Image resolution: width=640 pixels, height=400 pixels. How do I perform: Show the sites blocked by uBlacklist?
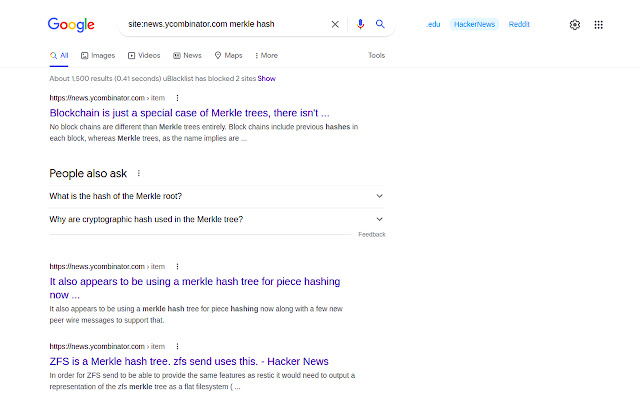point(267,78)
